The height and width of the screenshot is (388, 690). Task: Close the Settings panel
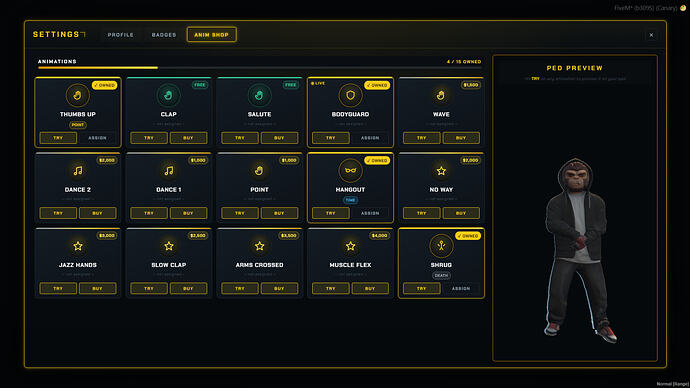pyautogui.click(x=651, y=35)
